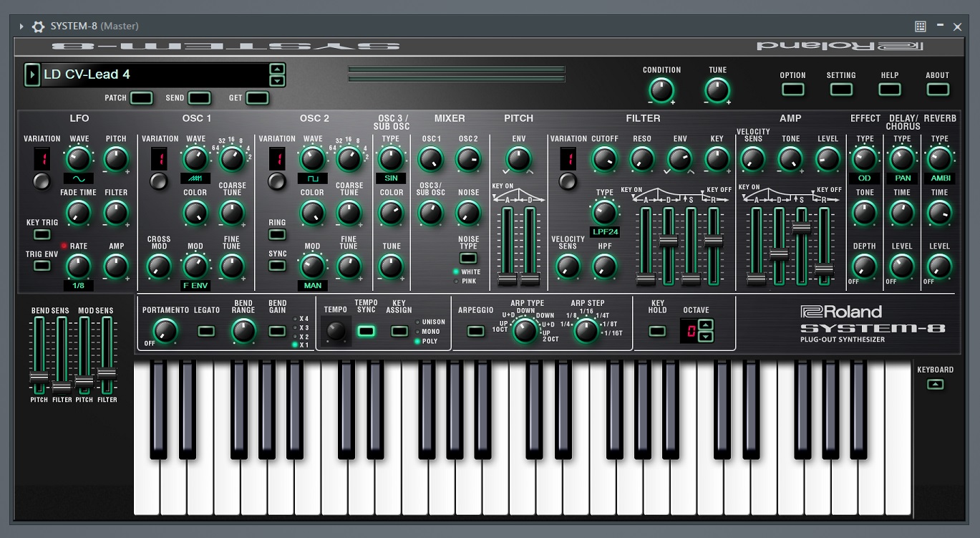Click the MIXER OSC1 level knob
This screenshot has height=538, width=980.
(x=431, y=159)
